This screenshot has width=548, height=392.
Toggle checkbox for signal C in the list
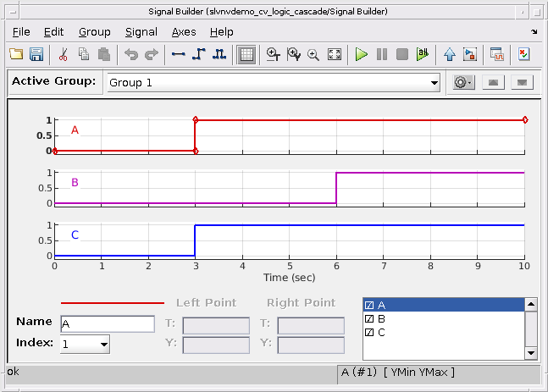coord(369,332)
